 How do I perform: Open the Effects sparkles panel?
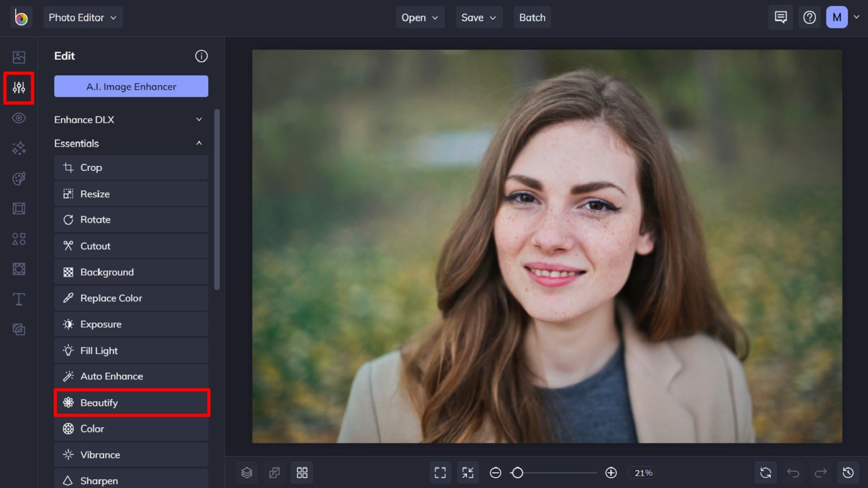coord(18,148)
